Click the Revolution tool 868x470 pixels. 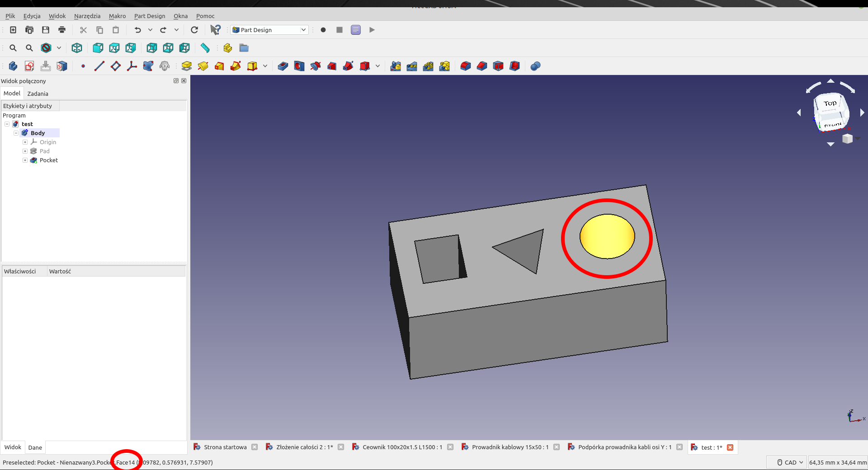[x=203, y=66]
